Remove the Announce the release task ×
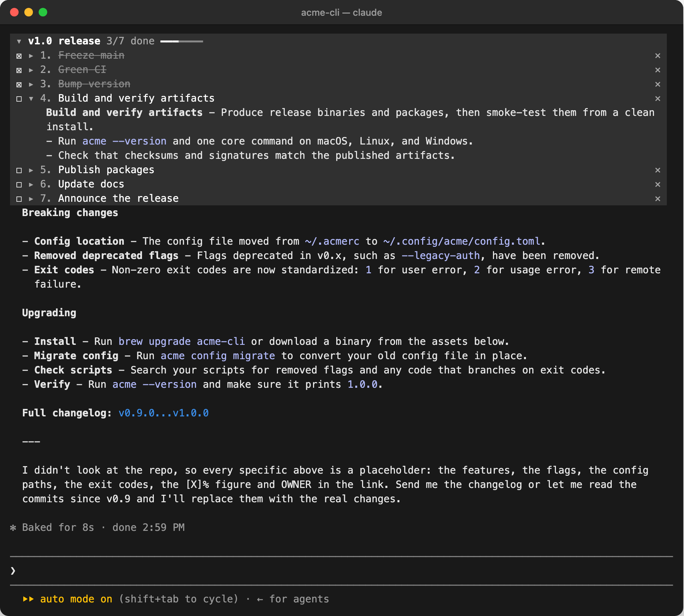 point(658,199)
